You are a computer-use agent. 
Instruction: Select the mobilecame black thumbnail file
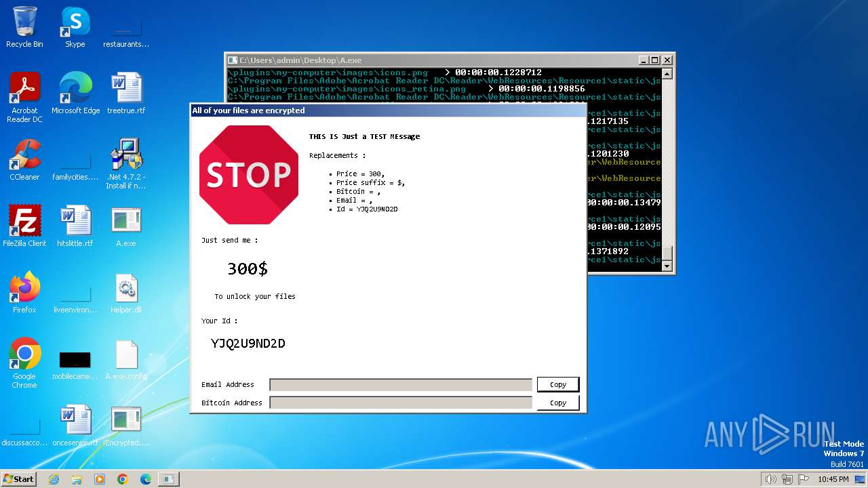pyautogui.click(x=75, y=365)
